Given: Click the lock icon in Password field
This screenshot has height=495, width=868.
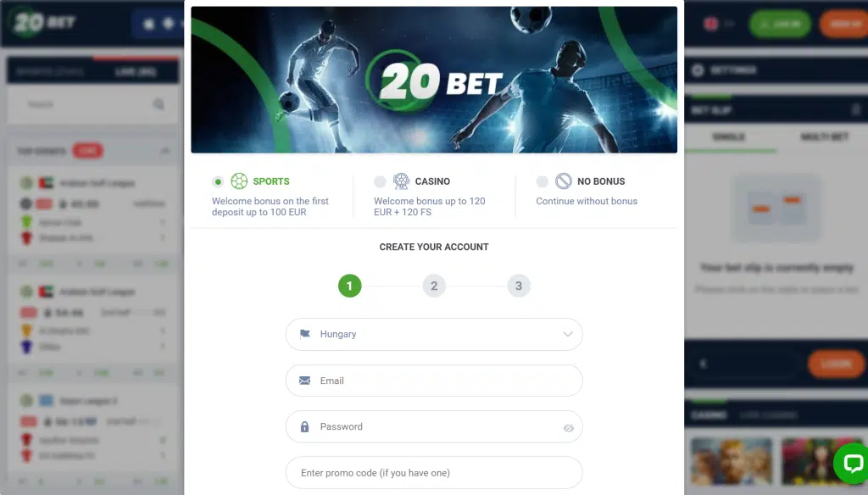Looking at the screenshot, I should pos(304,427).
